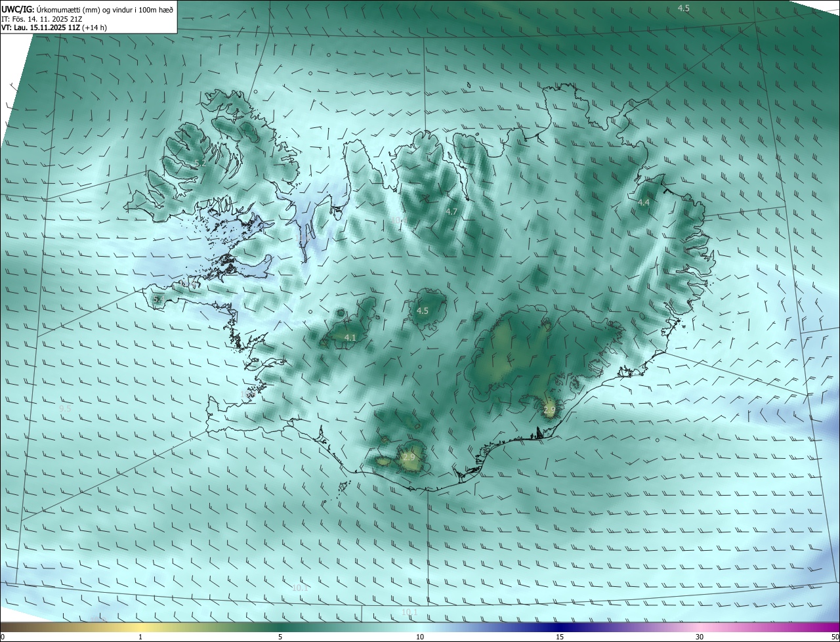The height and width of the screenshot is (642, 840).
Task: Select the 15 tick on the color scale
Action: pyautogui.click(x=560, y=637)
